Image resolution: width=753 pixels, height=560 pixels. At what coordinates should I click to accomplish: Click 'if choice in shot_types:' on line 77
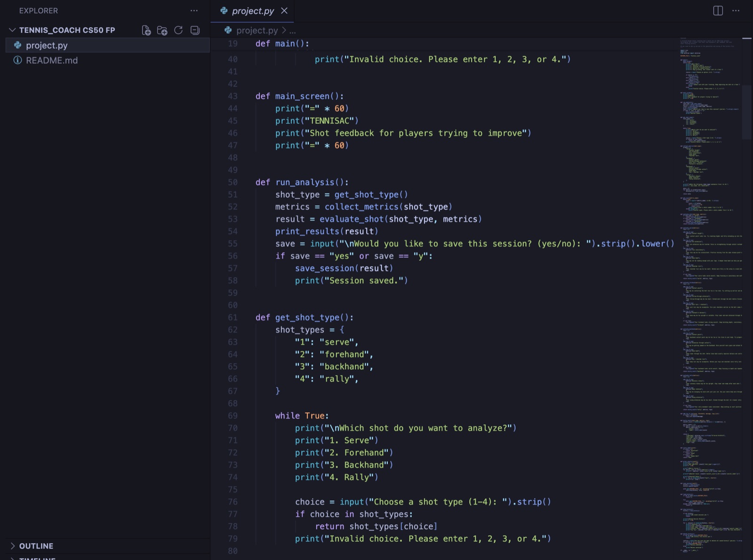[x=354, y=514]
